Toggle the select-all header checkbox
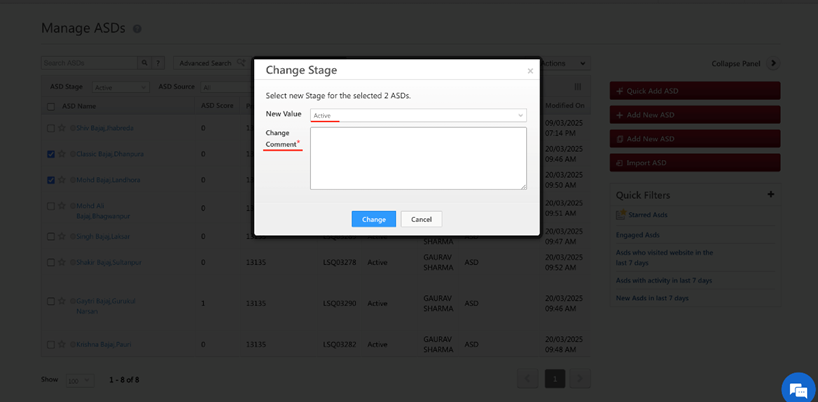The width and height of the screenshot is (818, 402). [x=51, y=106]
